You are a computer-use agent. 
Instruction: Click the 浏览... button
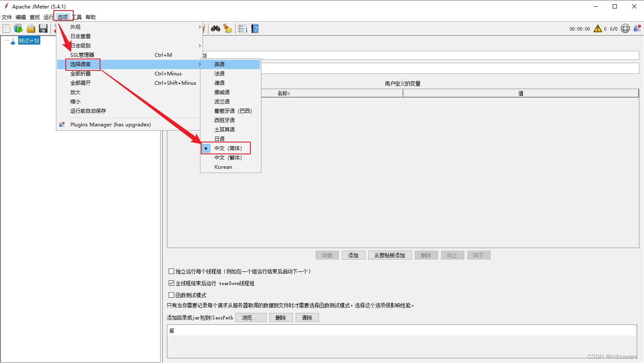coord(251,318)
